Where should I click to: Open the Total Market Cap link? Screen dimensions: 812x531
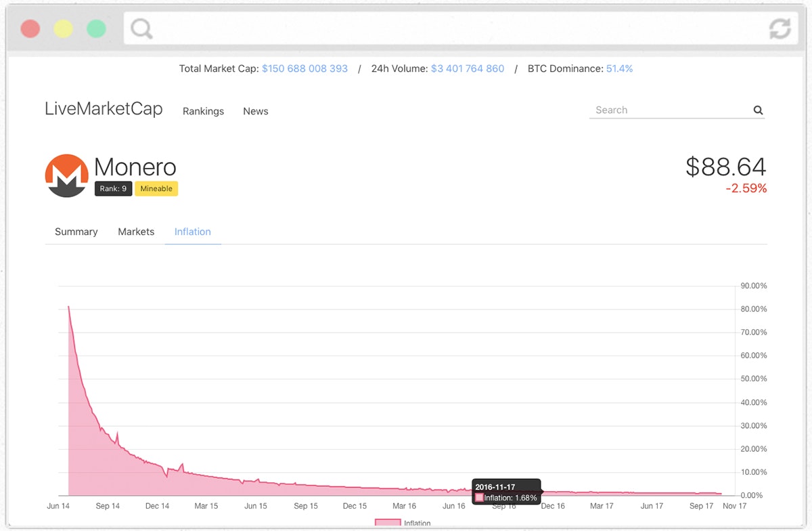[x=304, y=68]
